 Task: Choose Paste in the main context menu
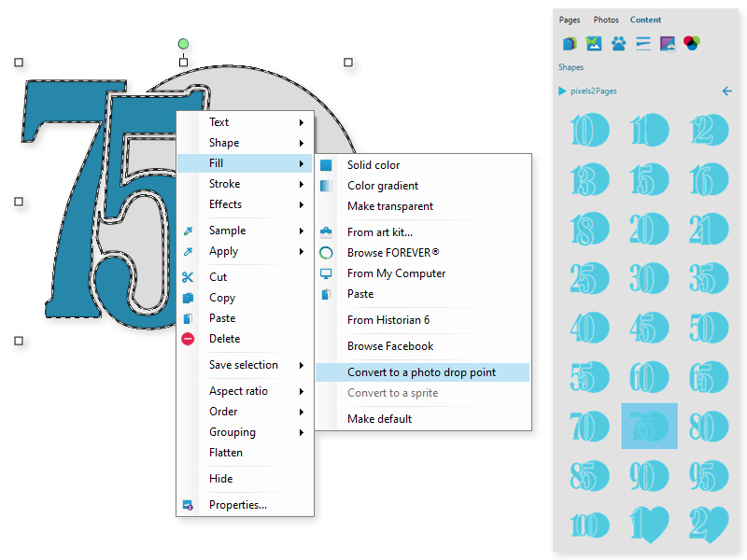tap(245, 318)
